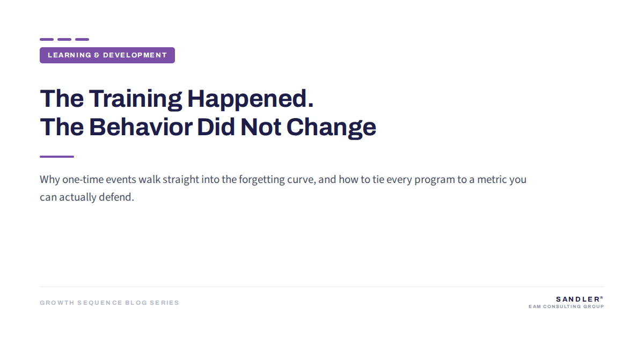Select the word "Happened." in the headline
Viewport: 644px width, 337px height.
point(250,99)
